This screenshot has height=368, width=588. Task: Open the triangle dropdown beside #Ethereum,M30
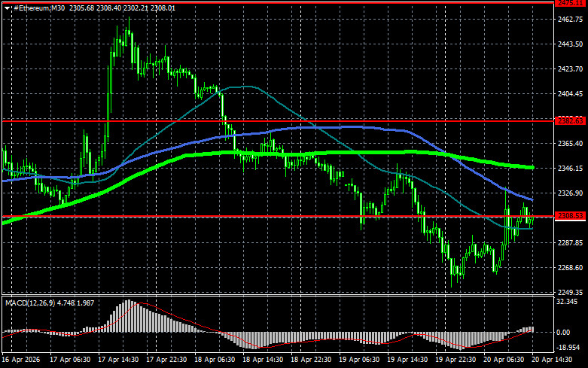tap(7, 8)
